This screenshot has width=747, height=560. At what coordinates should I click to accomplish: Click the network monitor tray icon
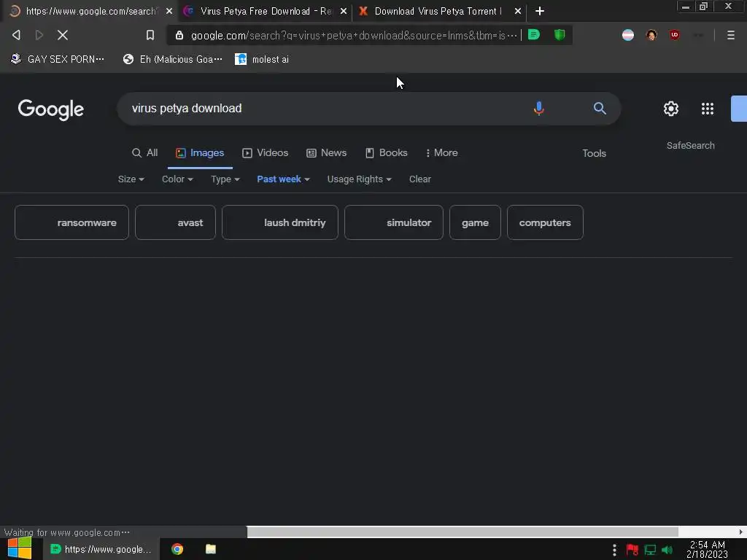(x=650, y=550)
